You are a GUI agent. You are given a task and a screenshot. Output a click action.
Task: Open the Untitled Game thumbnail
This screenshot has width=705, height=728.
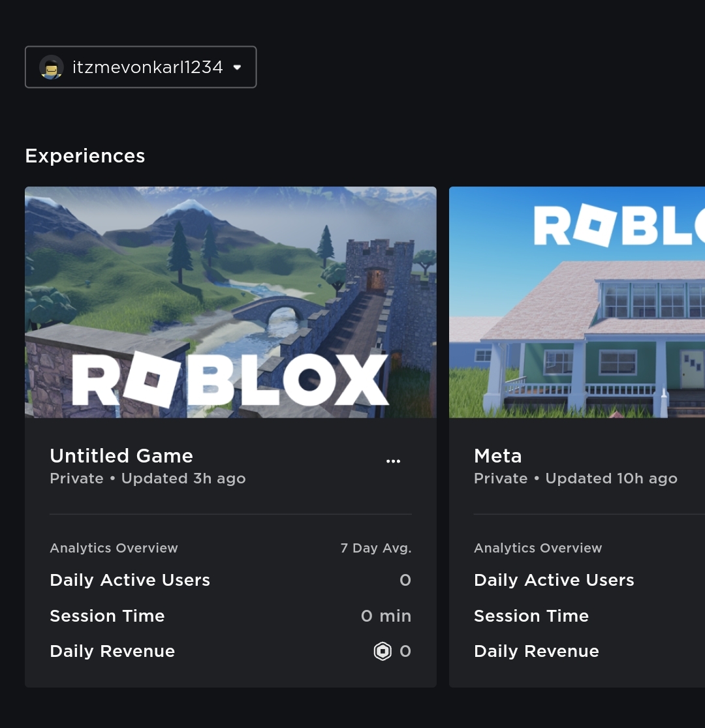pos(230,302)
